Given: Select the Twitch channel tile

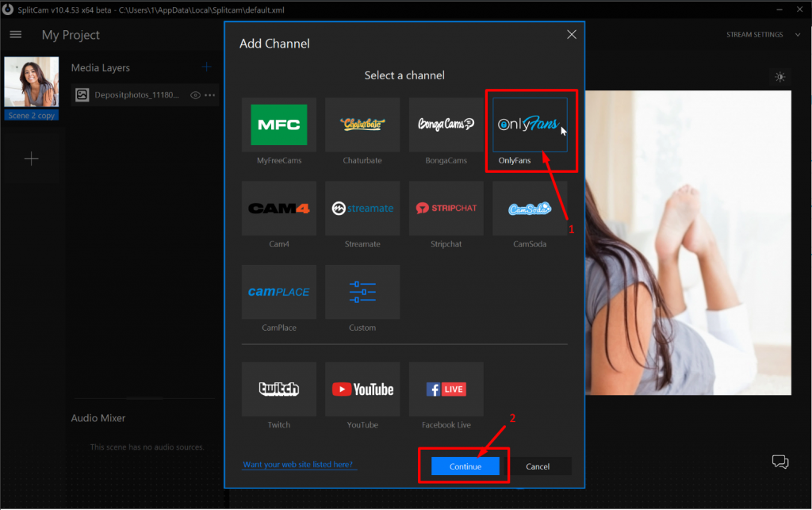Looking at the screenshot, I should pyautogui.click(x=278, y=389).
